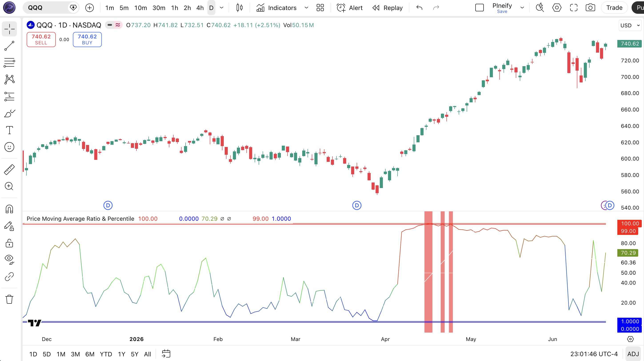
Task: Click the dividend D marker near Jan
Action: [x=108, y=206]
